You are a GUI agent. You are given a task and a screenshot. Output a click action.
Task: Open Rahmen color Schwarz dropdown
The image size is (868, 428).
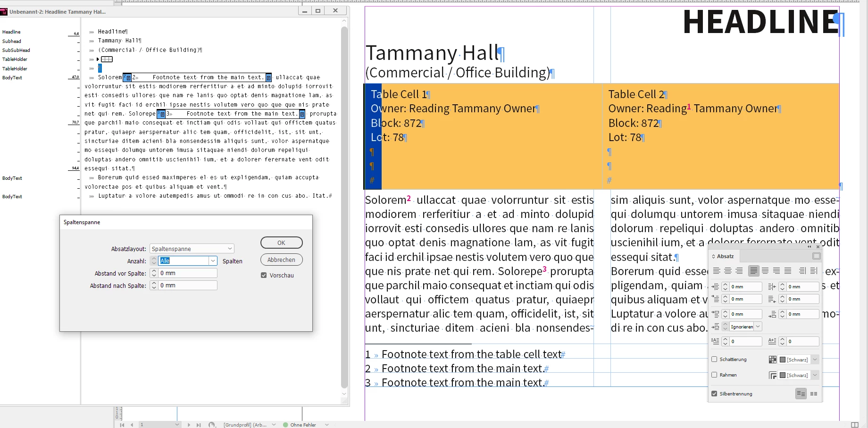coord(815,375)
